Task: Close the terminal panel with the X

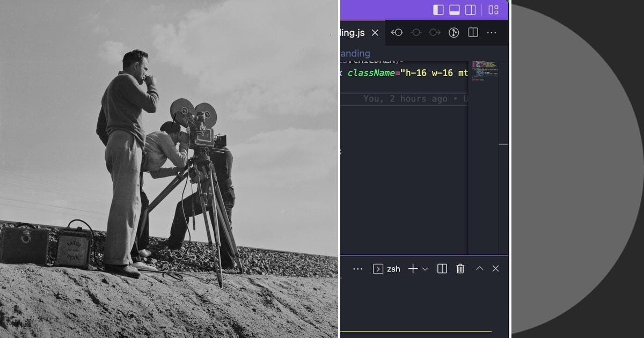Action: tap(495, 269)
